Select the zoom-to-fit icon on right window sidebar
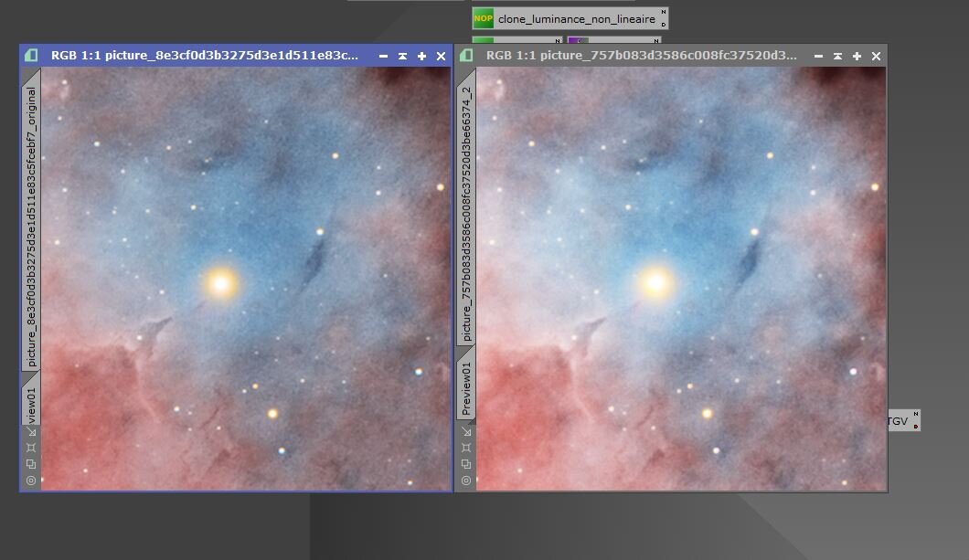Screen dimensions: 969x560 point(467,430)
